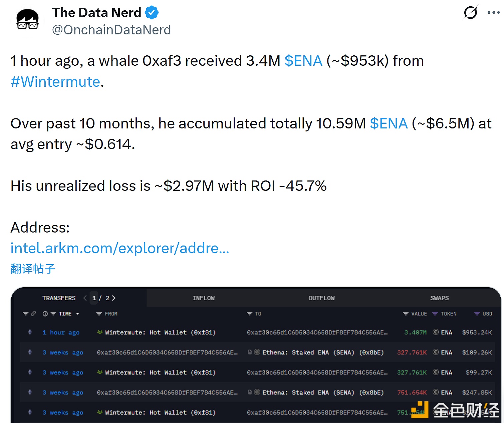Screen dimensions: 504x423
Task: Go to previous transfers page chevron
Action: [x=85, y=298]
